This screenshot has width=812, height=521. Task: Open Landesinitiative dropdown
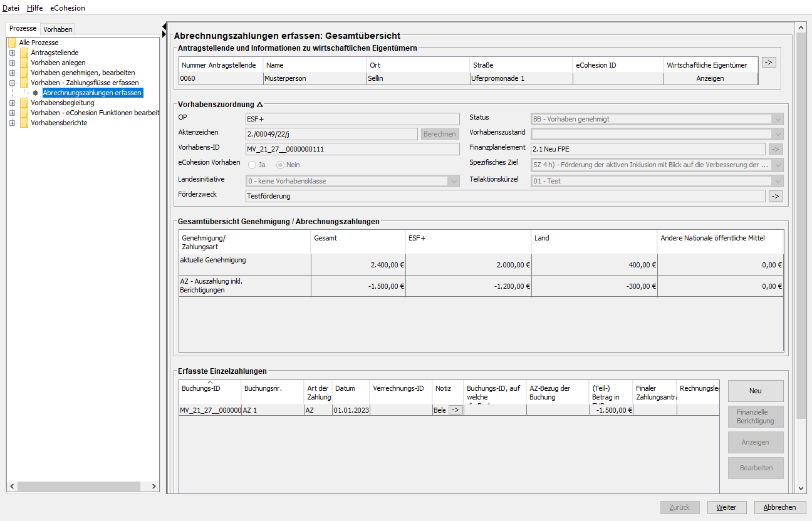coord(454,181)
